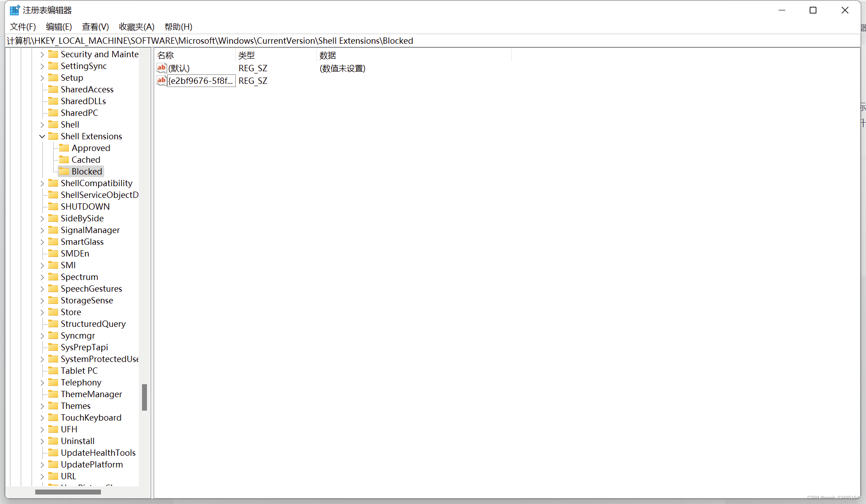The width and height of the screenshot is (866, 504).
Task: Click the Cached folder icon
Action: click(x=64, y=160)
